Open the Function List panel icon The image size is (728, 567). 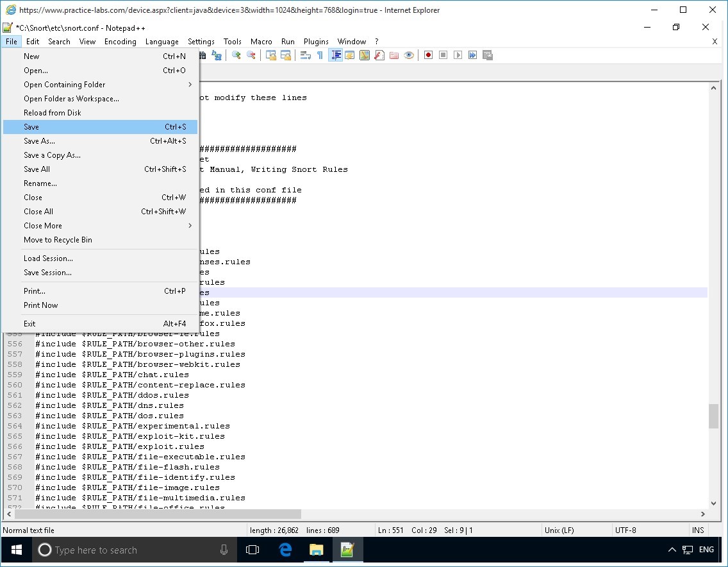click(x=379, y=56)
